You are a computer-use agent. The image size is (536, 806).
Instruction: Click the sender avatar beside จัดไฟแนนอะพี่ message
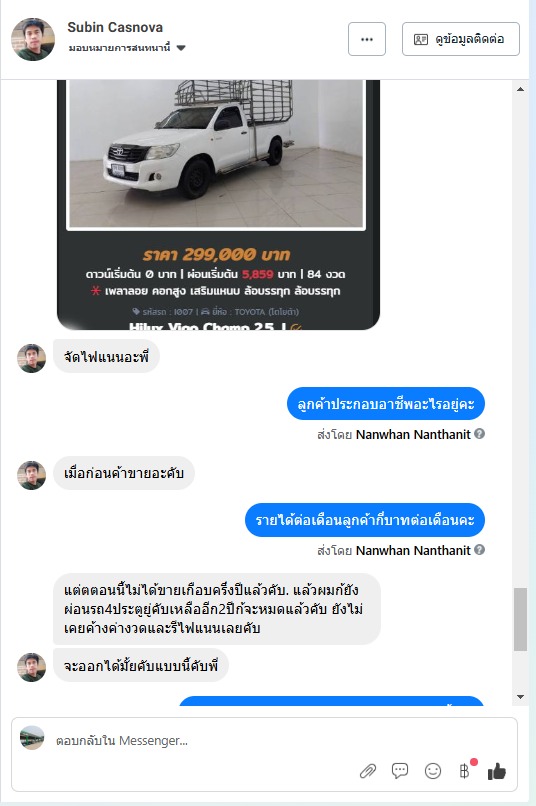[31, 358]
